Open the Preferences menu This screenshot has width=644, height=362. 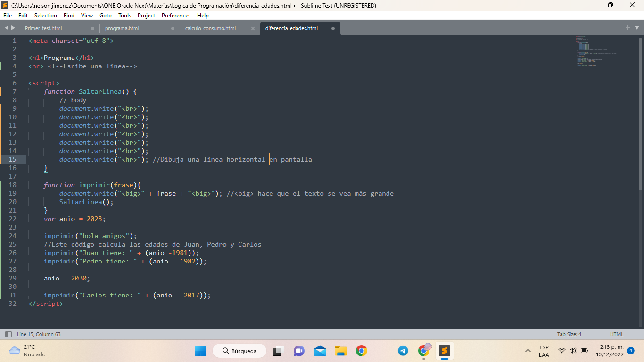176,15
